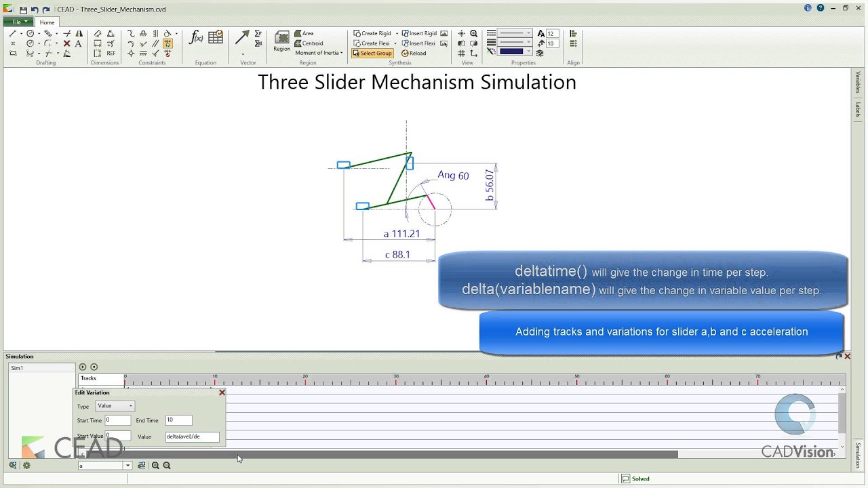The image size is (868, 488).
Task: Toggle the Select Group button
Action: point(372,53)
